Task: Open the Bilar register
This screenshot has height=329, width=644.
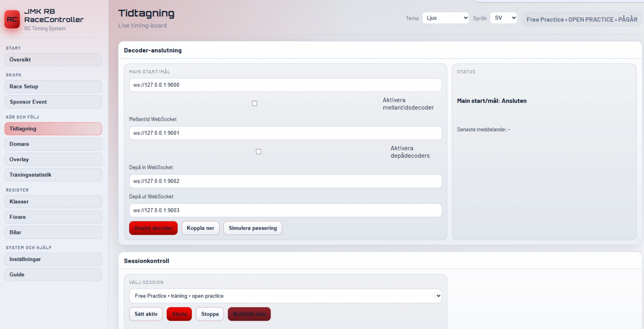Action: (x=53, y=232)
